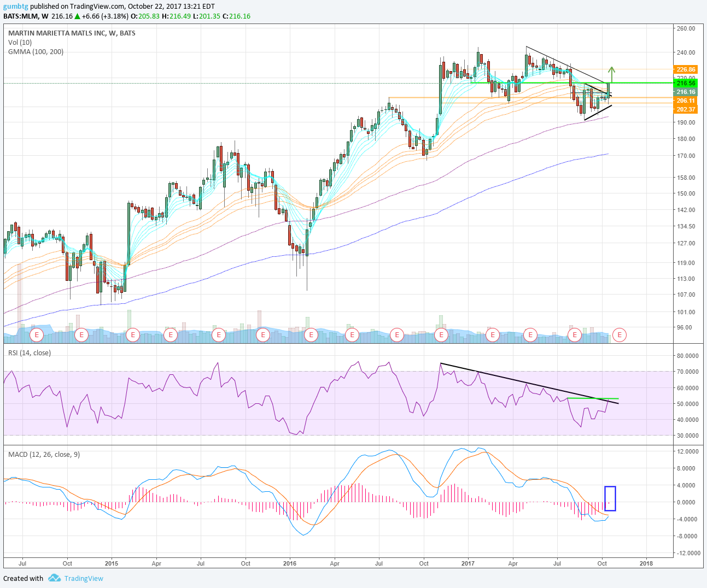Click the 30.0000 RSI oversold scale value
Viewport: 707px width, 588px height.
[687, 436]
